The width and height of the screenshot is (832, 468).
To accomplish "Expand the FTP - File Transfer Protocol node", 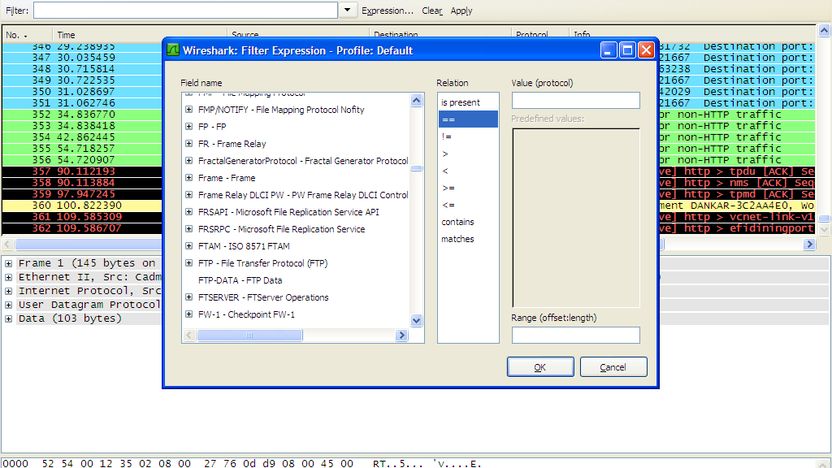I will pos(188,263).
